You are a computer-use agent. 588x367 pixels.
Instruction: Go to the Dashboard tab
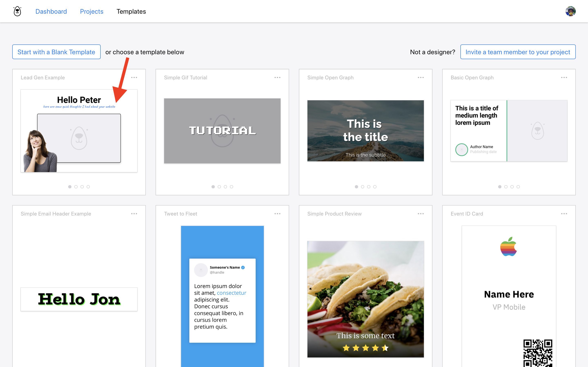[x=51, y=11]
